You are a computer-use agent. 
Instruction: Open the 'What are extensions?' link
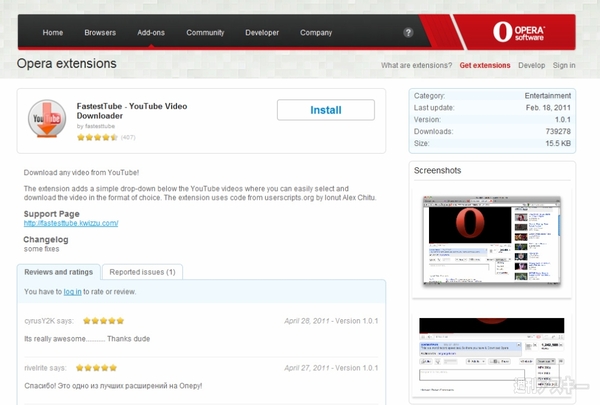pos(416,65)
